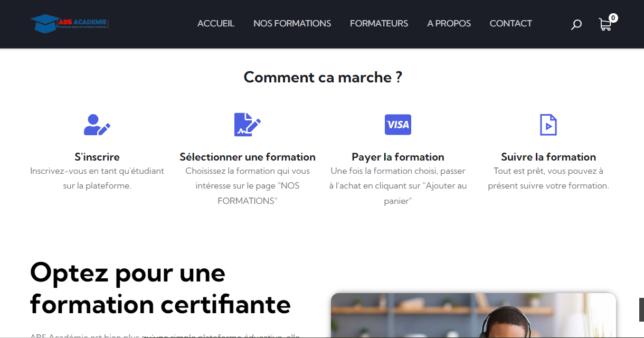
Task: Click the S'inscrire user-edit icon
Action: [97, 125]
